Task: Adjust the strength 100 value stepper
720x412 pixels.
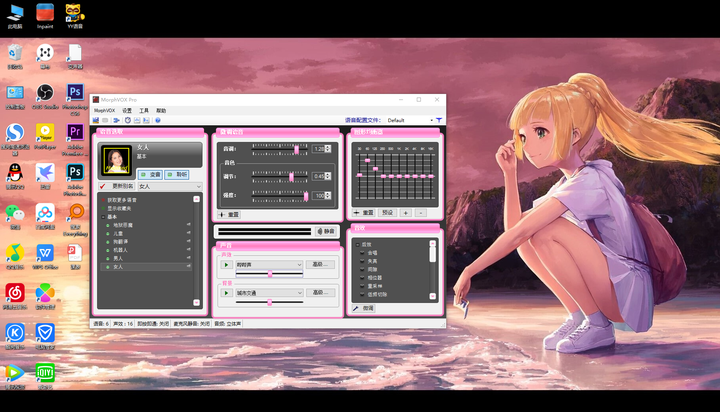Action: tap(328, 195)
